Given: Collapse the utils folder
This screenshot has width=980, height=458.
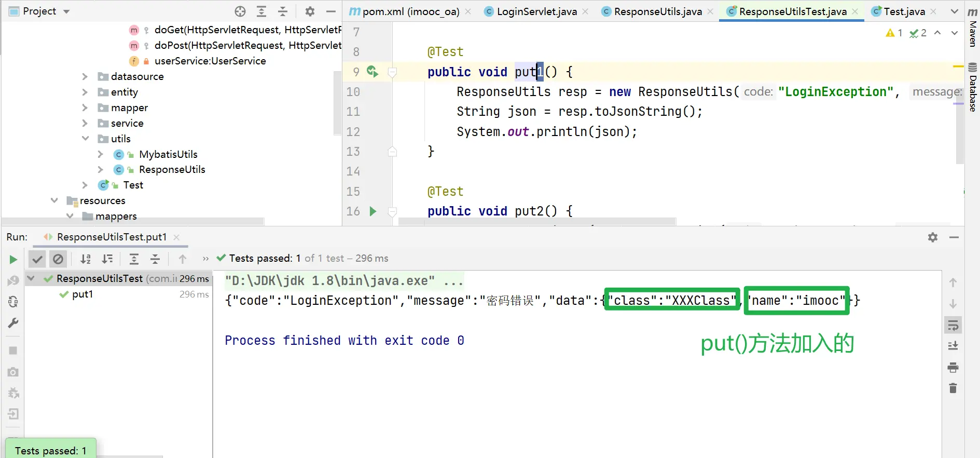Looking at the screenshot, I should [85, 139].
